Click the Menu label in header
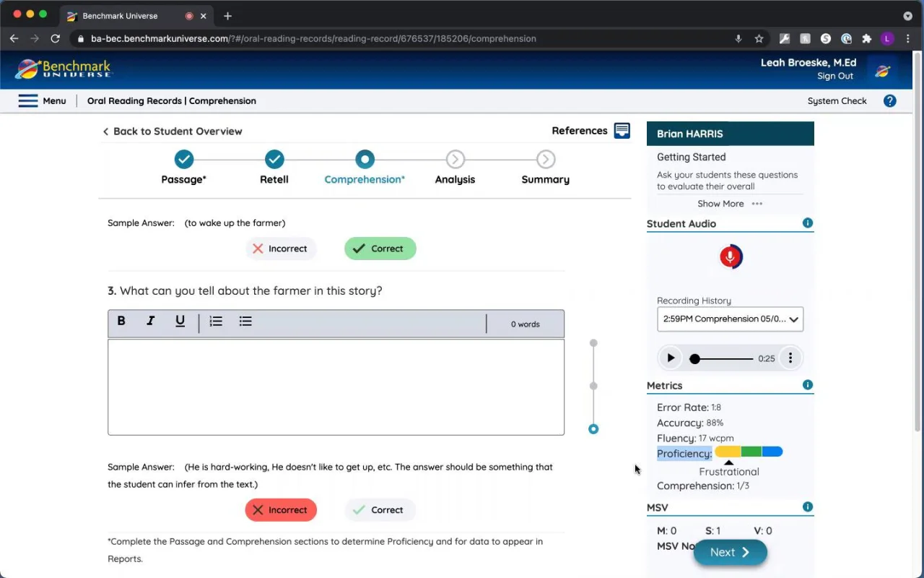This screenshot has width=924, height=578. pos(54,100)
